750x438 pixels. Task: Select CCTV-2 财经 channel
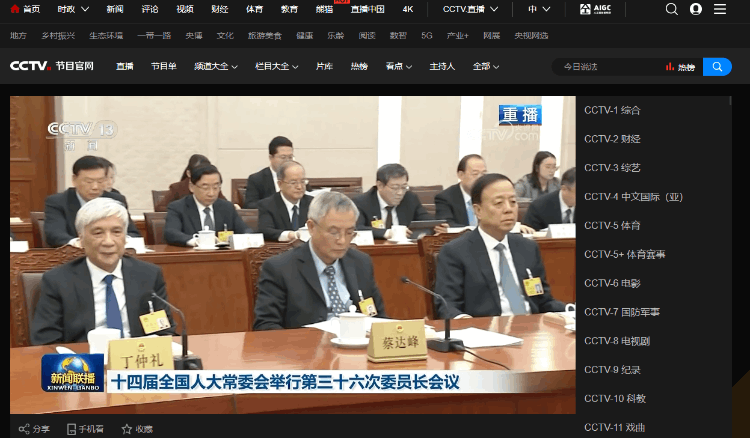(x=612, y=139)
